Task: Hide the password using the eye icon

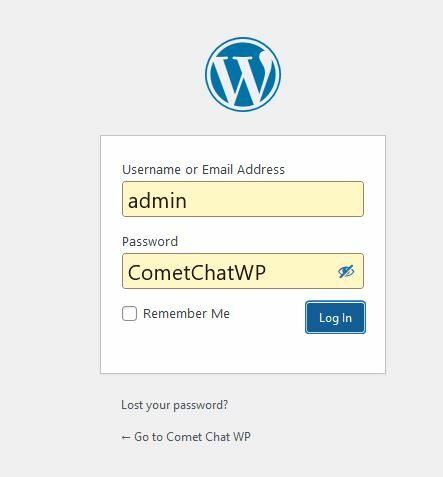Action: click(346, 272)
